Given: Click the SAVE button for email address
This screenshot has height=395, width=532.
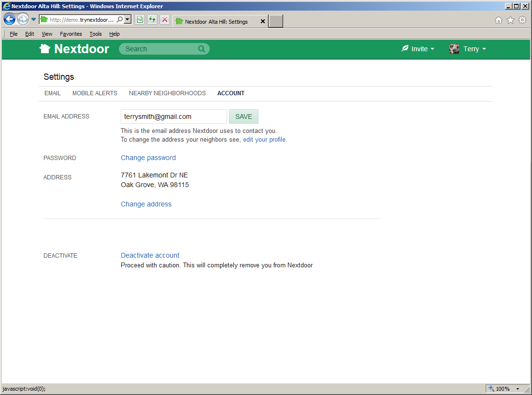Looking at the screenshot, I should point(244,116).
